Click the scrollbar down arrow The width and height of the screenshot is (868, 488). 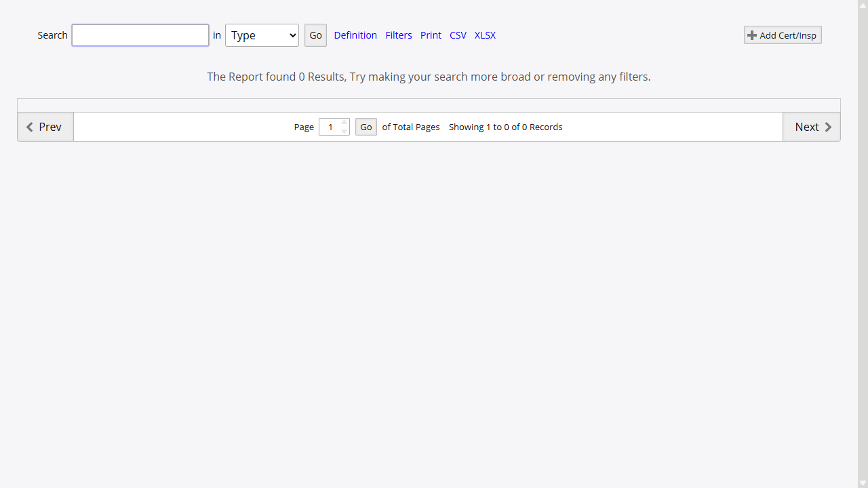[863, 483]
